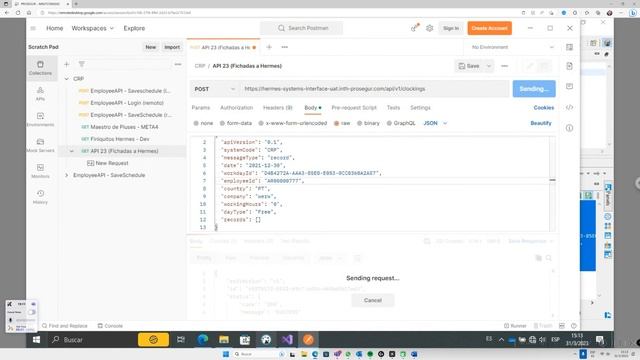Open the JSON body format dropdown
640x360 pixels.
click(x=435, y=123)
